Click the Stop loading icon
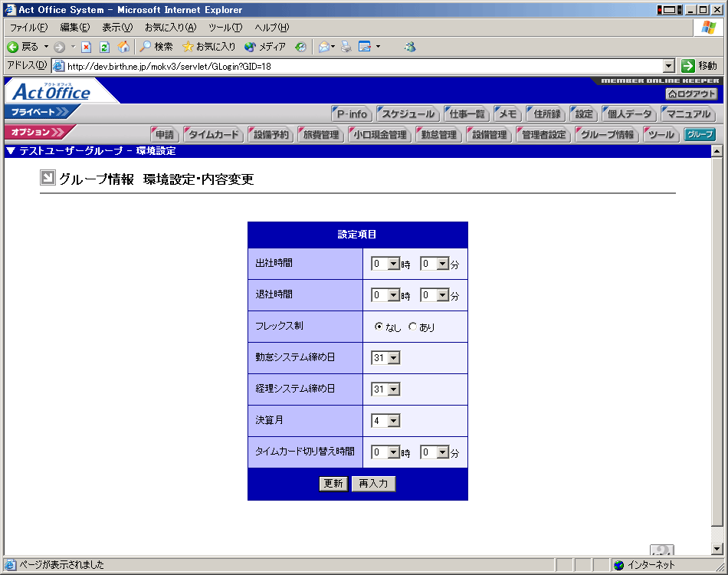 pos(87,47)
